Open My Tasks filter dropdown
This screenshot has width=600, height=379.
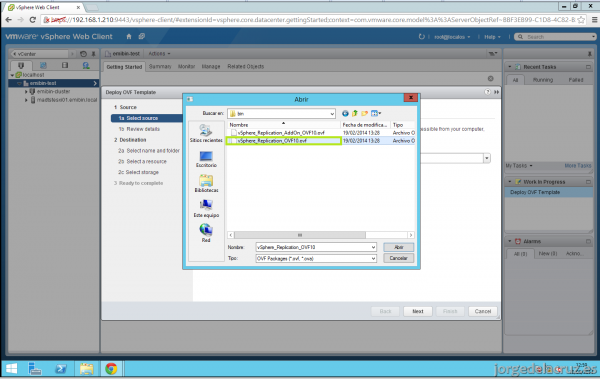tap(519, 165)
